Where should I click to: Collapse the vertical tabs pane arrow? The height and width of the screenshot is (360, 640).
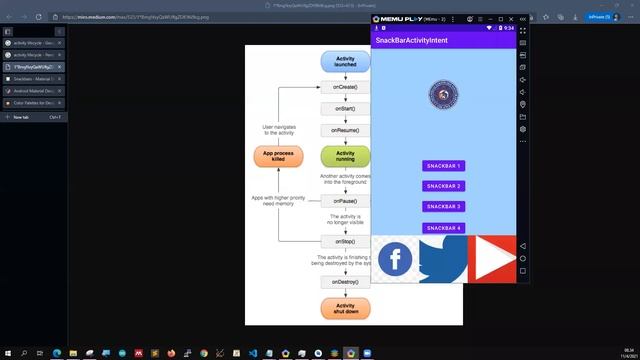(60, 31)
